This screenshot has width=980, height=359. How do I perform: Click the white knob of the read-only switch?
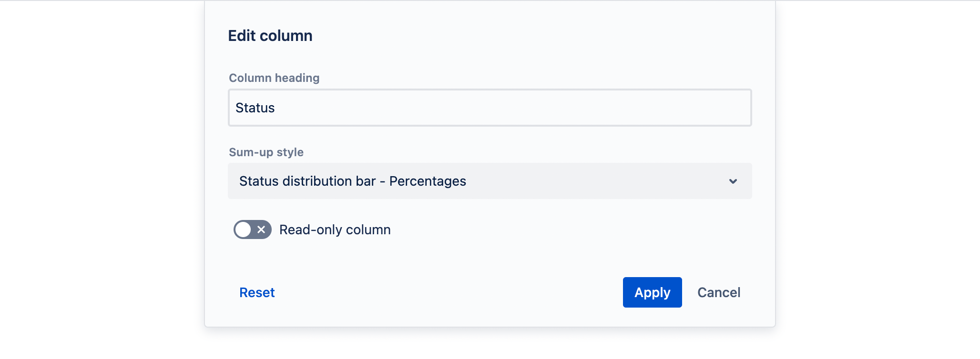[x=243, y=229]
